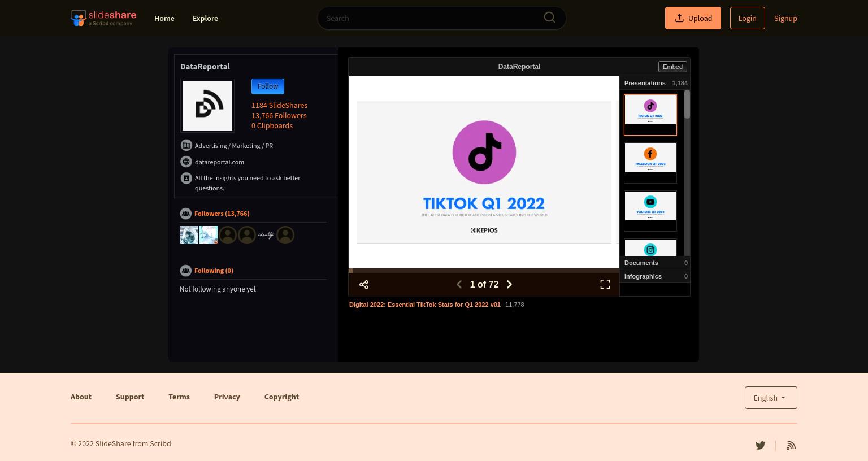Viewport: 868px width, 461px height.
Task: Open the Following (0) heading link
Action: click(214, 271)
